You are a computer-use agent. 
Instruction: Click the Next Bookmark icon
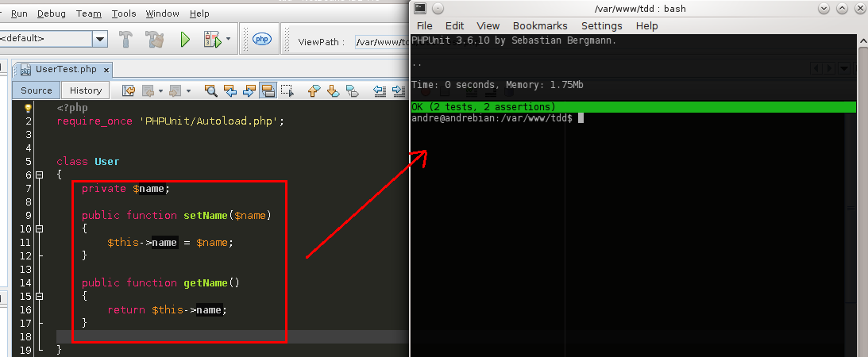tap(334, 90)
